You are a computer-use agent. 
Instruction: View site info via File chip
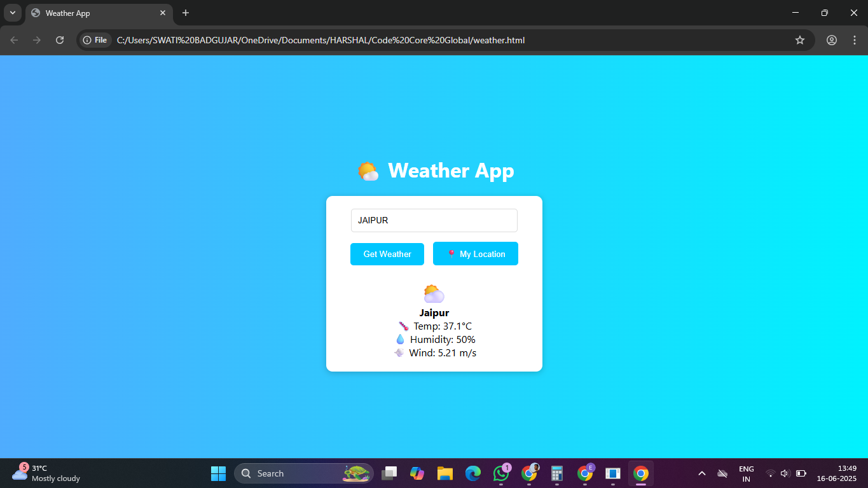[x=95, y=40]
